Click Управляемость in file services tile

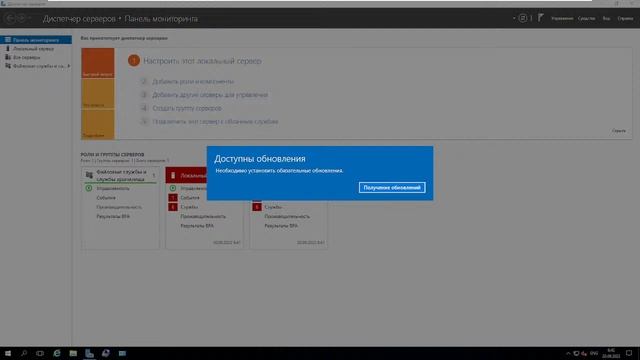(113, 189)
